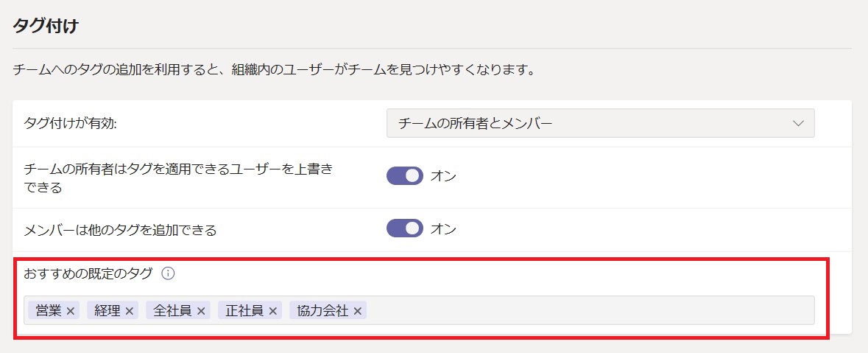Click the タグ付け section heading
This screenshot has height=353, width=868.
[x=45, y=26]
